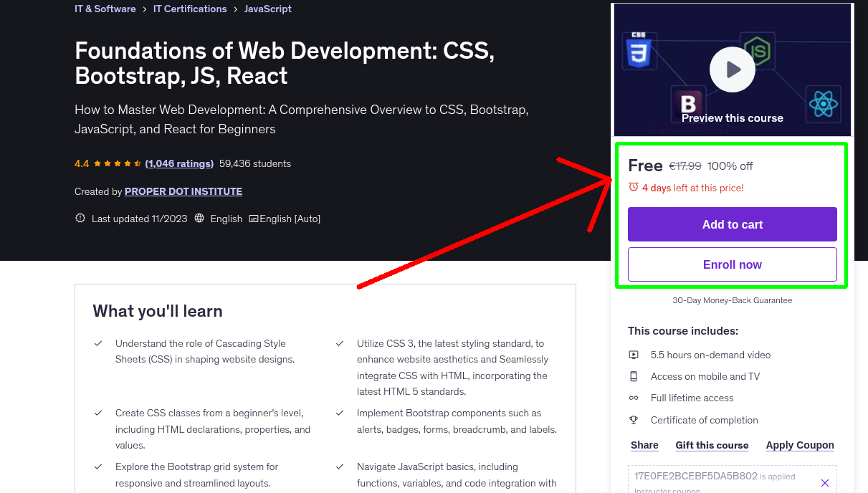Open the 1,046 ratings link
Screen dimensions: 868x493
point(178,163)
